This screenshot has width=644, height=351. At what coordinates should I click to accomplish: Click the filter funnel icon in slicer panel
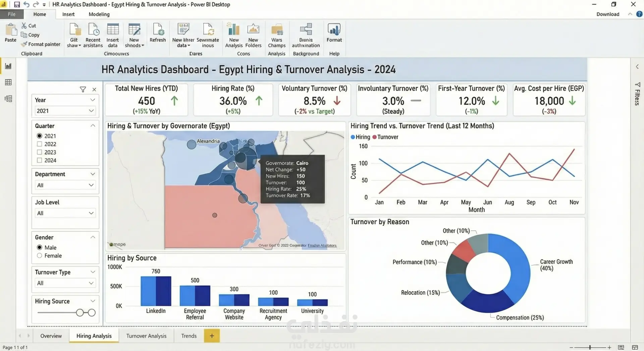coord(83,90)
